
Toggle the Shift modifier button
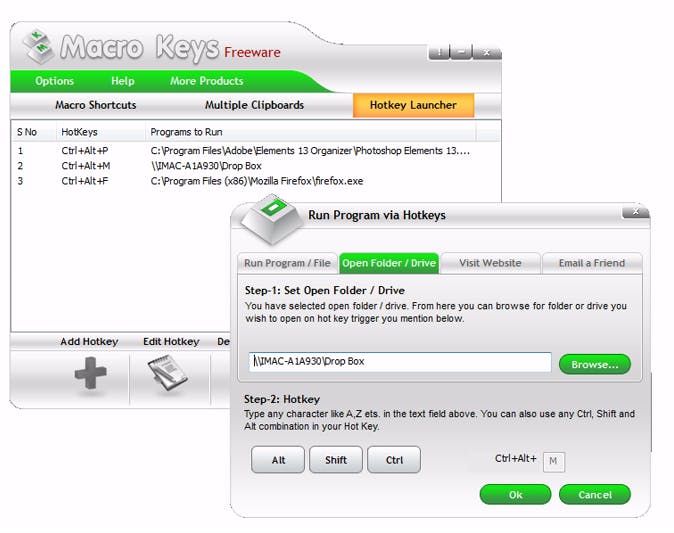tap(336, 460)
